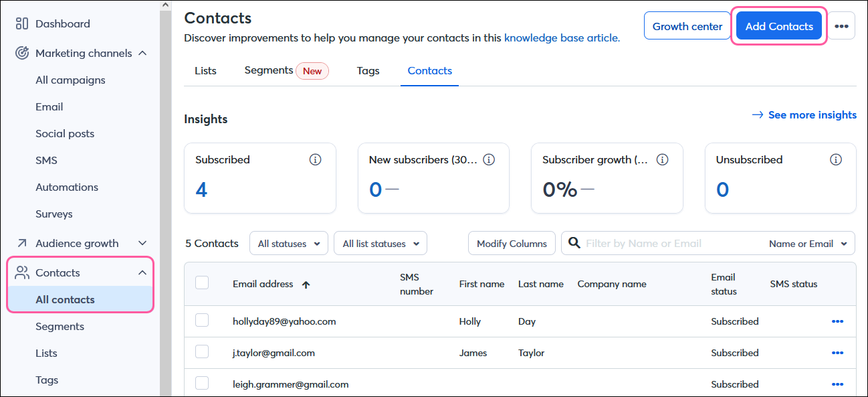Image resolution: width=868 pixels, height=397 pixels.
Task: Switch to the Segments tab
Action: (269, 70)
